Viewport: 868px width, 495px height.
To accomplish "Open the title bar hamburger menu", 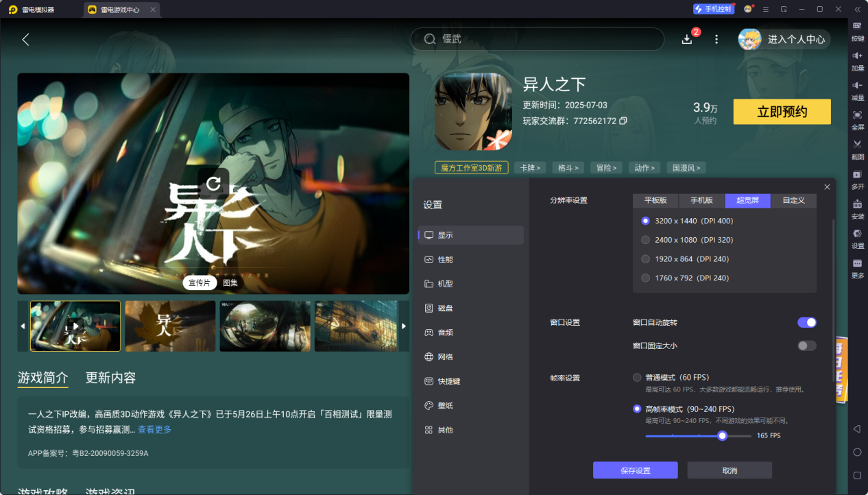I will [x=766, y=9].
